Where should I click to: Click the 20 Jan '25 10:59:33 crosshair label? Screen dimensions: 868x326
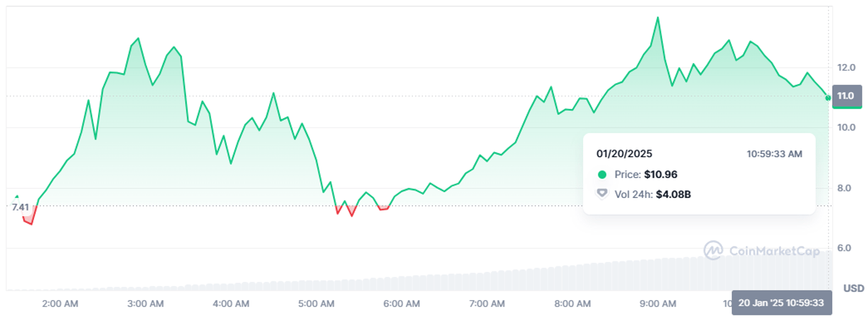[x=781, y=303]
